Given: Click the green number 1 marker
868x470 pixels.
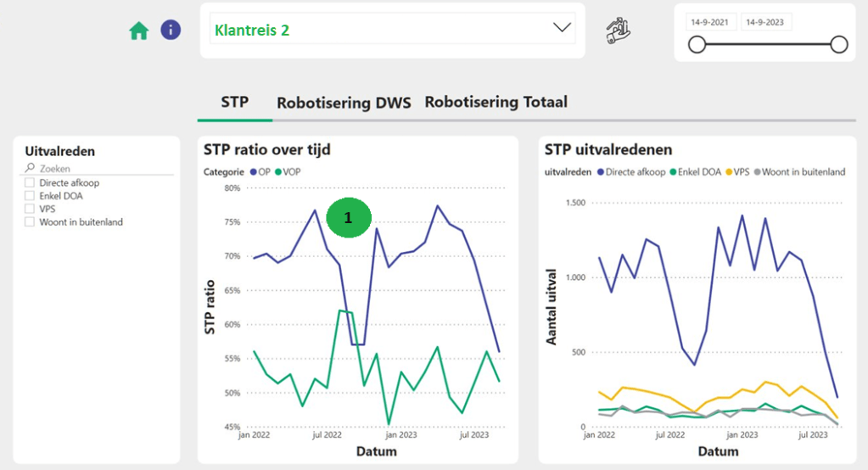Looking at the screenshot, I should click(x=347, y=218).
